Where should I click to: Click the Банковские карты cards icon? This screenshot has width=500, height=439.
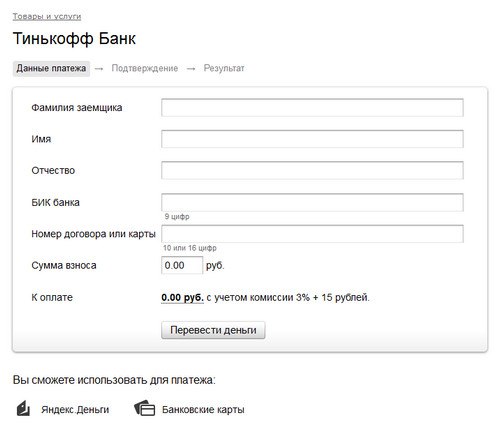tap(144, 408)
